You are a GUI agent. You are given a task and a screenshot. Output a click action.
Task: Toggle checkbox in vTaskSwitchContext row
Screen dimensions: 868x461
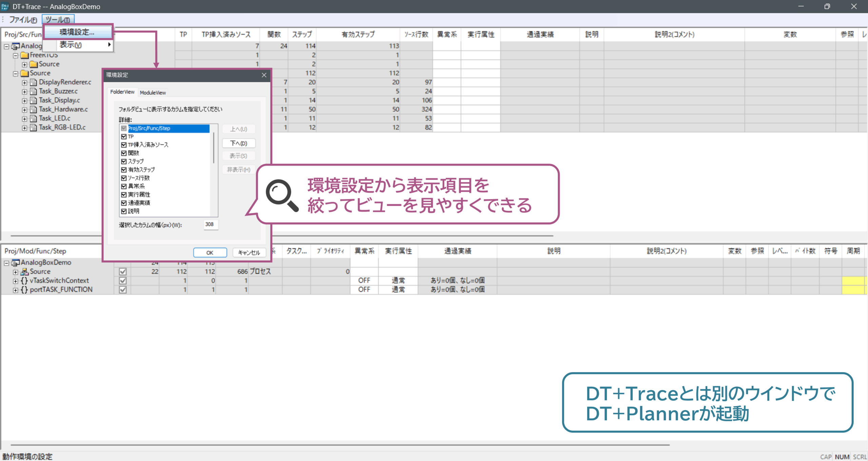click(123, 281)
